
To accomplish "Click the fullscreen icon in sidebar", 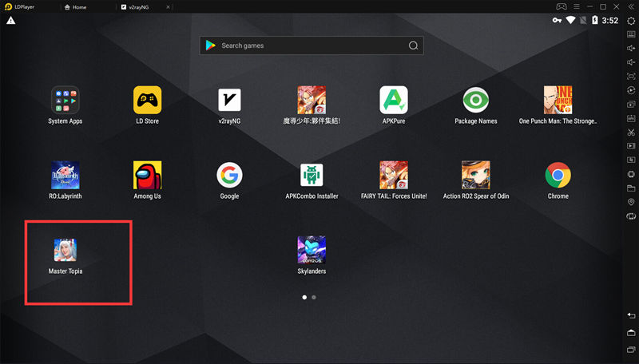I will 631,77.
